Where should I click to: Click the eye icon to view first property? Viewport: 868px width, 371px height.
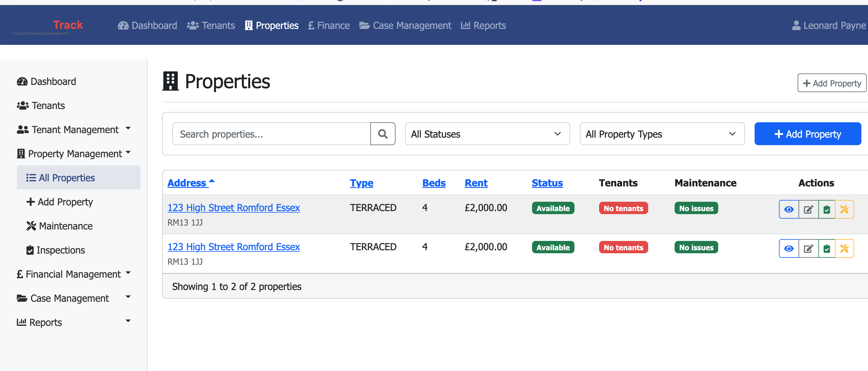coord(789,209)
